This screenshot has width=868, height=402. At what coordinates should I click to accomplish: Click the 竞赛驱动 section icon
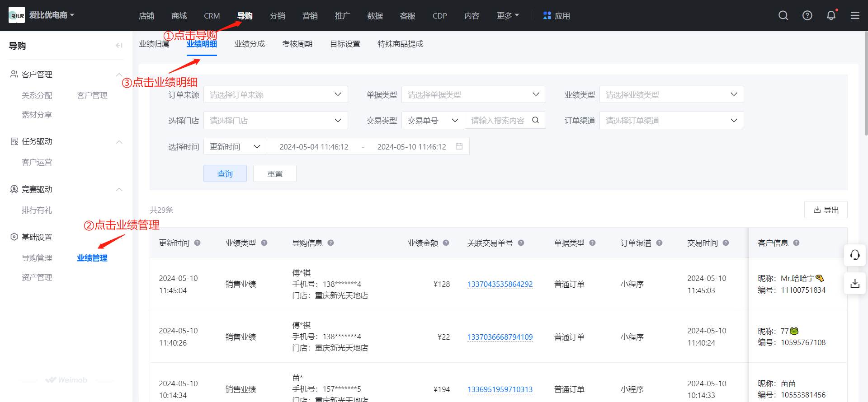[x=14, y=189]
